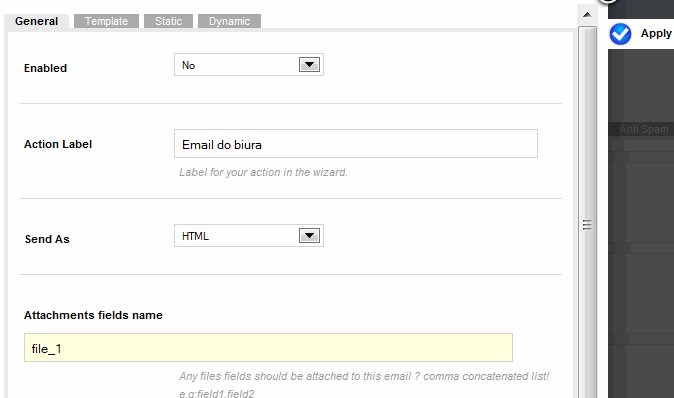
Task: Click the scrollbar up arrow
Action: pyautogui.click(x=587, y=15)
